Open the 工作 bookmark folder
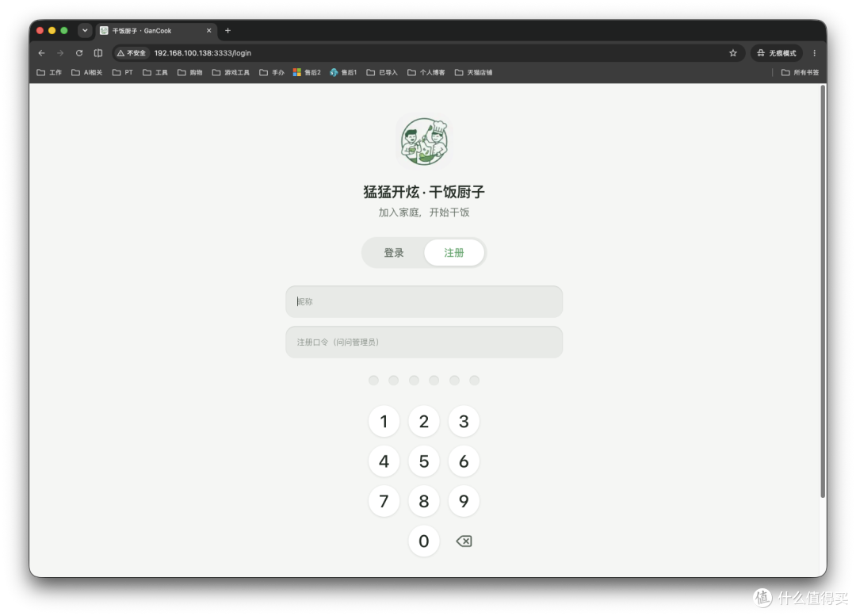 pos(49,72)
